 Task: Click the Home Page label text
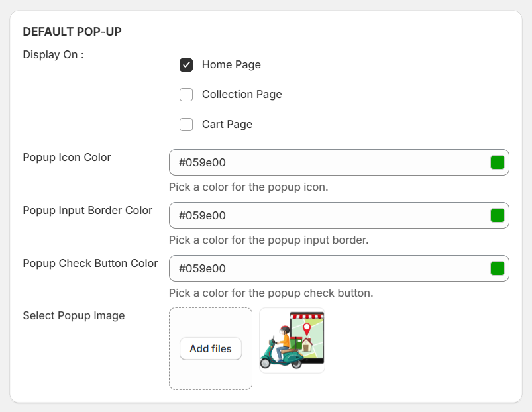tap(231, 64)
